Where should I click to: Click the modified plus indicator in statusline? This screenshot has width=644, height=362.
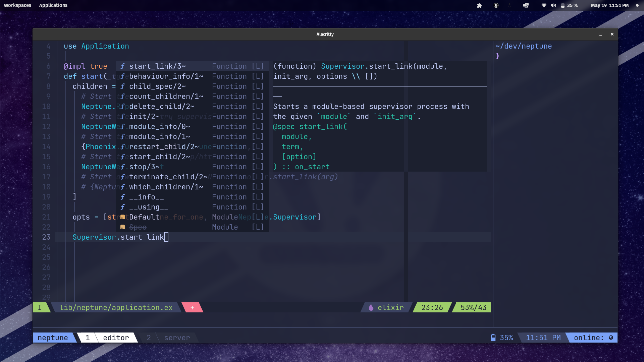192,308
